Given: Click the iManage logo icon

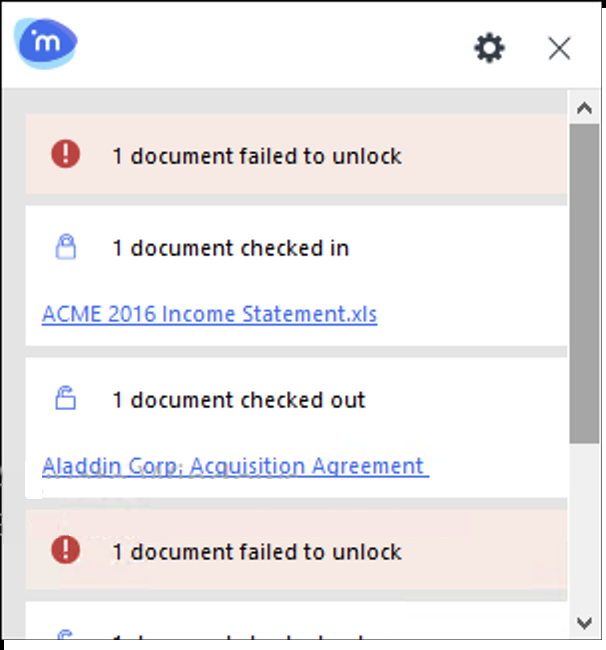Looking at the screenshot, I should pyautogui.click(x=46, y=42).
